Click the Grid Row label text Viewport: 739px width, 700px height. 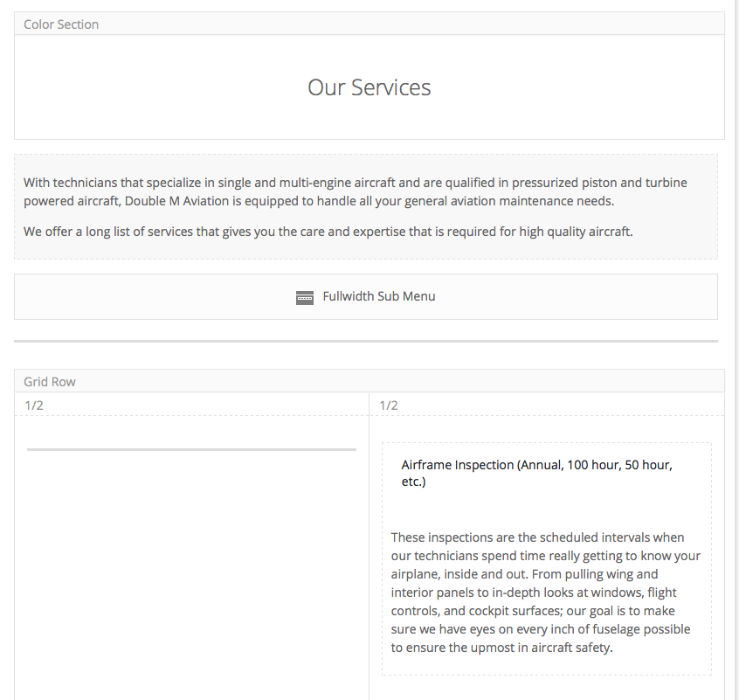point(50,381)
